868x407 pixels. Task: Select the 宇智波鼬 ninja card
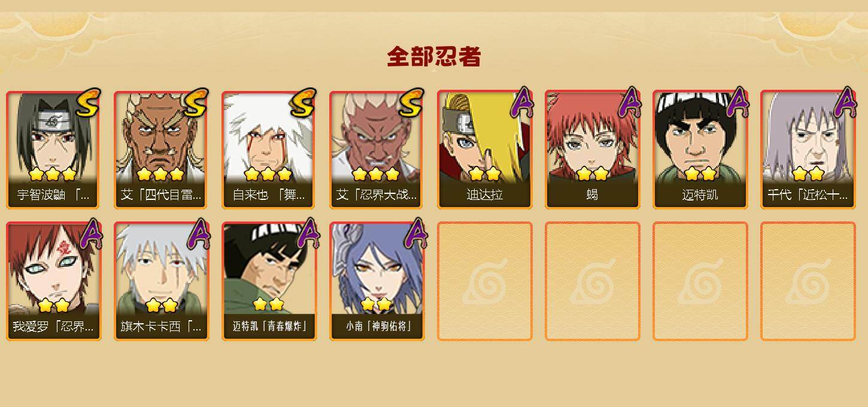point(53,150)
